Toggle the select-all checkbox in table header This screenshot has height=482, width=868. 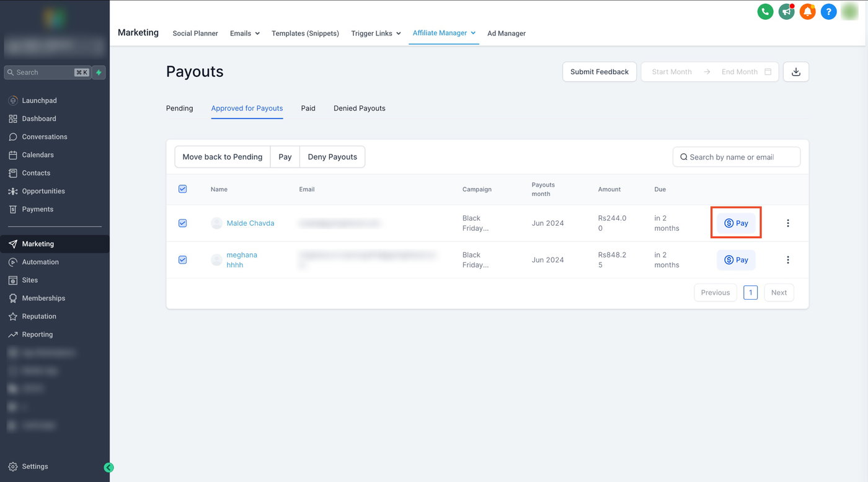tap(182, 189)
